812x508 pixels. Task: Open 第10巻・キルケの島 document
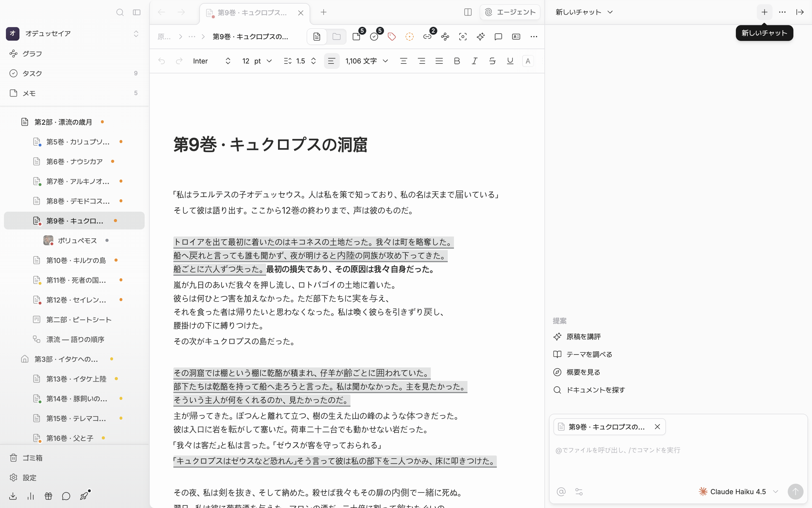(74, 260)
